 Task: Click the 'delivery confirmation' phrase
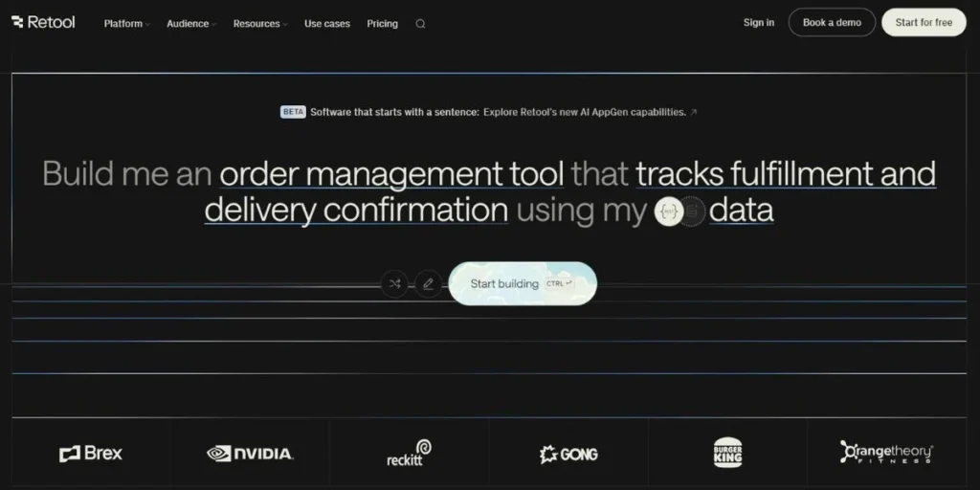coord(356,210)
